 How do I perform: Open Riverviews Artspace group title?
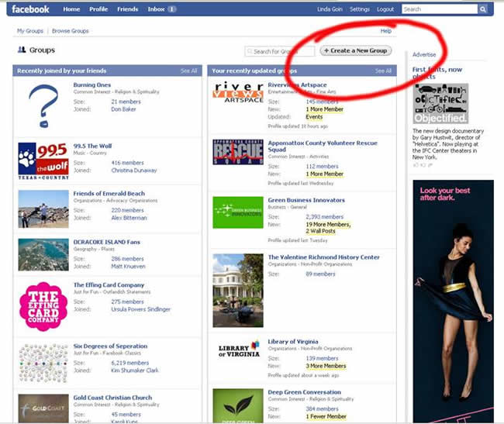click(x=297, y=84)
